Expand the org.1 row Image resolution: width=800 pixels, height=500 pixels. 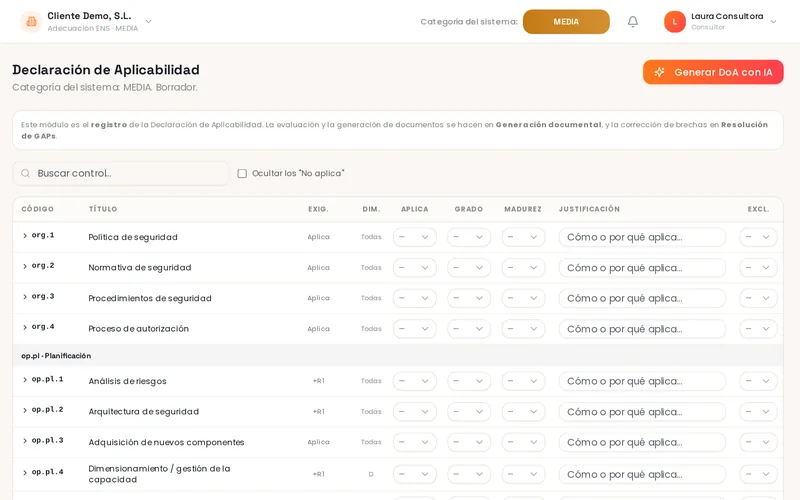click(x=24, y=235)
